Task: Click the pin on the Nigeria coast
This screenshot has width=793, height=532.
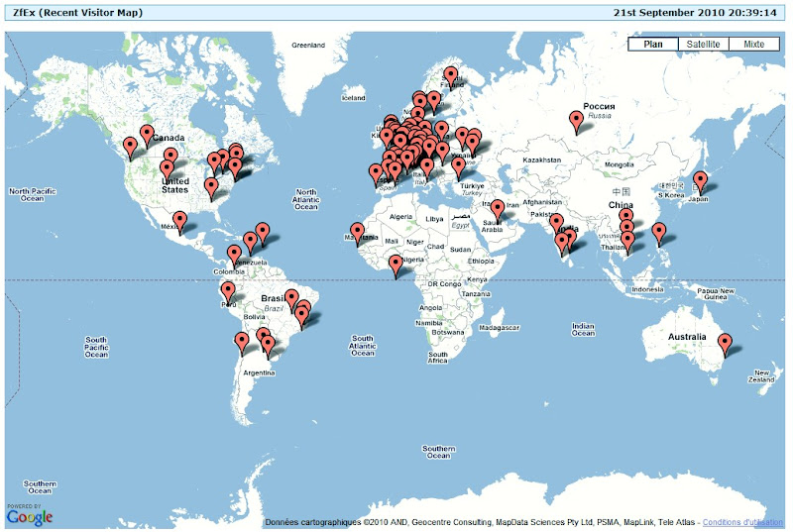Action: coord(396,266)
